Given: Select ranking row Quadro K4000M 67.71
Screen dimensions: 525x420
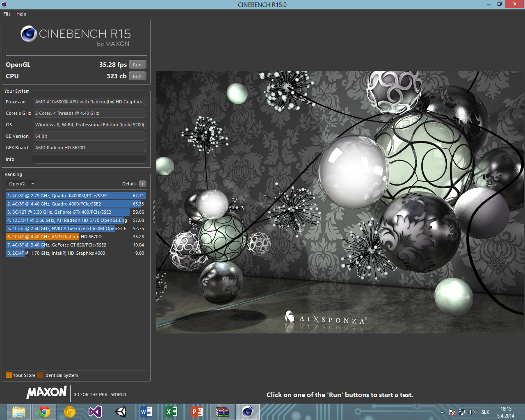Looking at the screenshot, I should (76, 196).
